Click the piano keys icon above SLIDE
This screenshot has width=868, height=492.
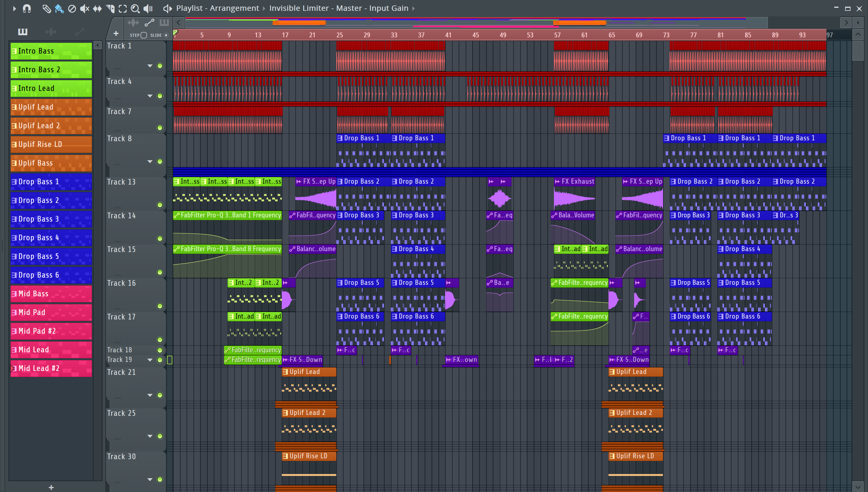click(x=164, y=23)
